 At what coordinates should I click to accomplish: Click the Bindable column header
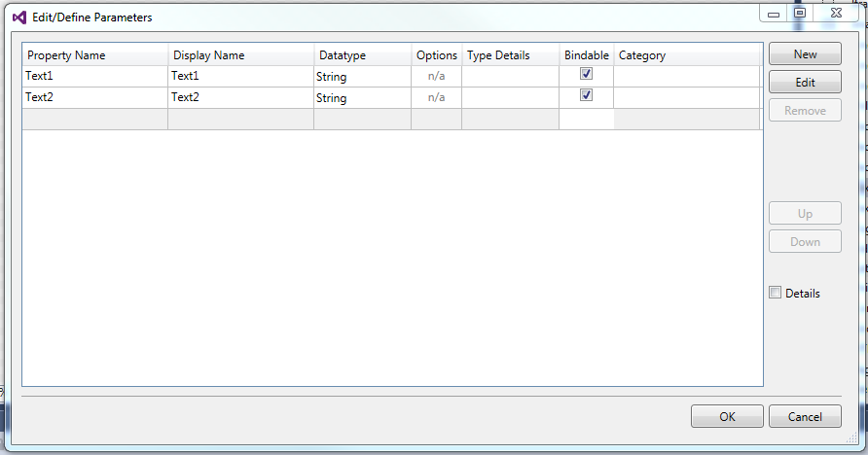[587, 55]
